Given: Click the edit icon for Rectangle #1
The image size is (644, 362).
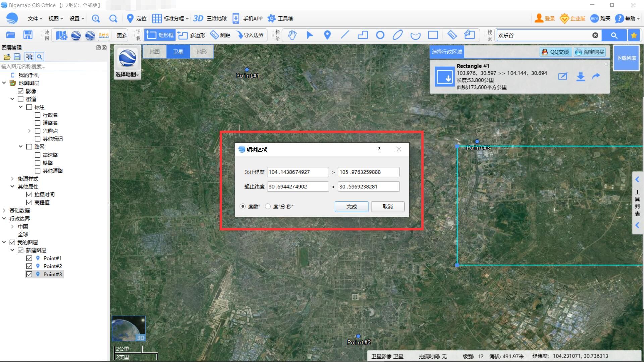Looking at the screenshot, I should coord(562,76).
